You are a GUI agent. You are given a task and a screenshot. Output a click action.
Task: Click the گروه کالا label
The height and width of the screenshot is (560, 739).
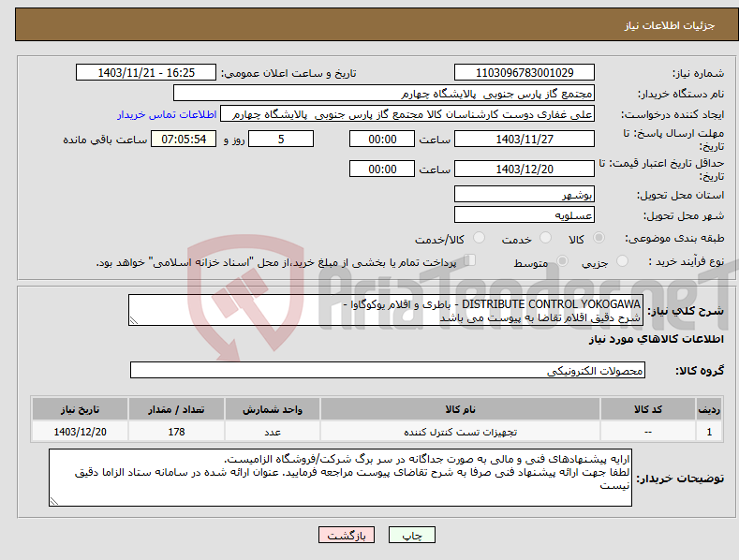(700, 371)
